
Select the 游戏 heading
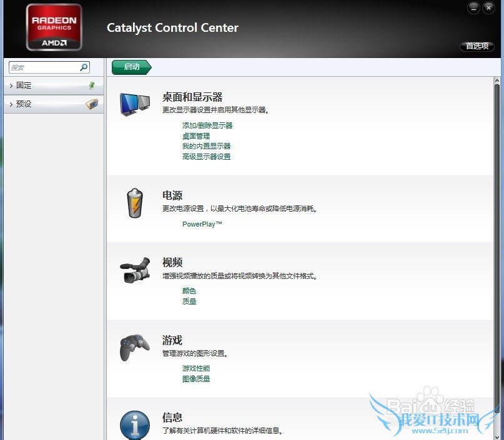(x=172, y=340)
